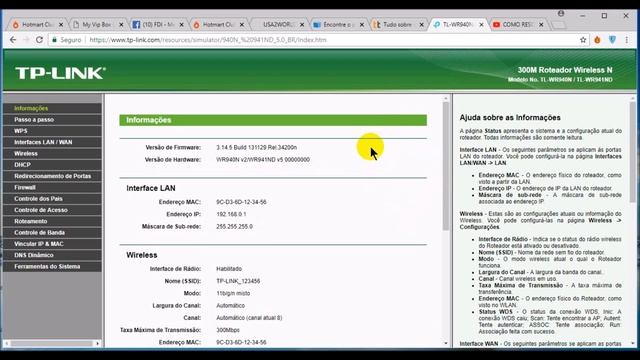Click the main content vertical scrollbar thumb

tap(446, 166)
